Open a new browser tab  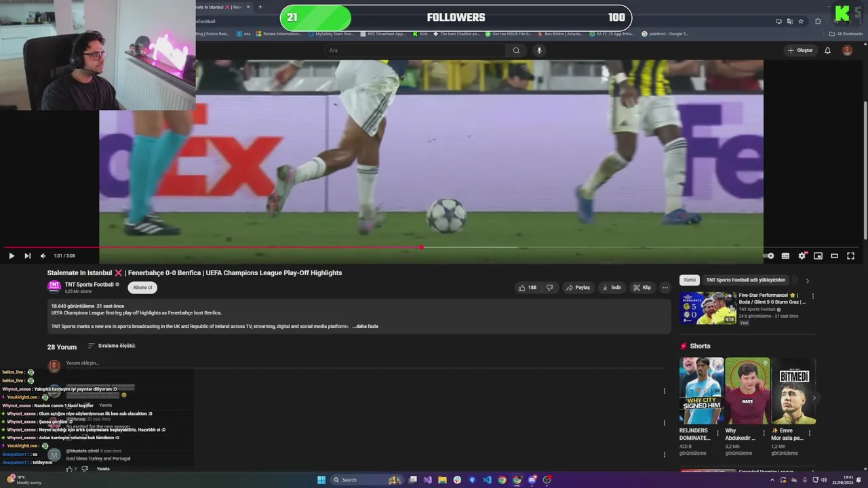pyautogui.click(x=260, y=7)
